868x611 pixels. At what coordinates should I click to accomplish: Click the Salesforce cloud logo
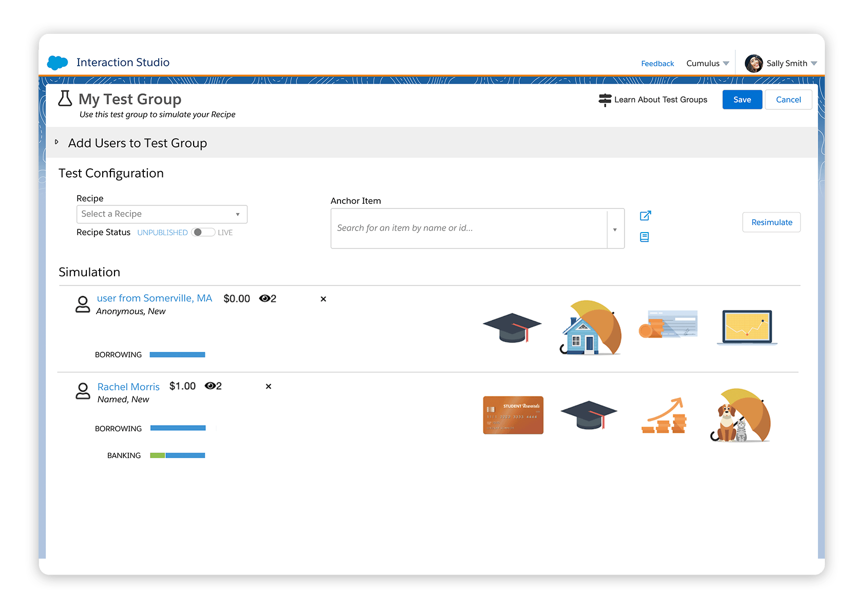(58, 63)
